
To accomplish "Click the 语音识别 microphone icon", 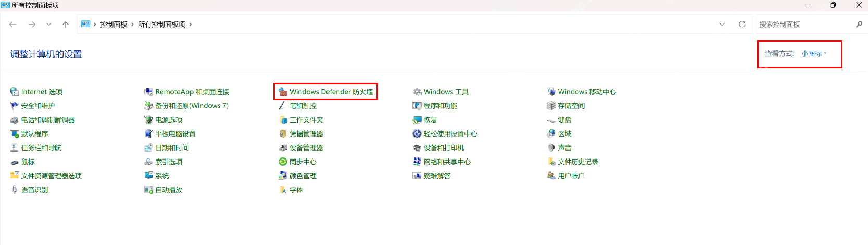I will [14, 190].
